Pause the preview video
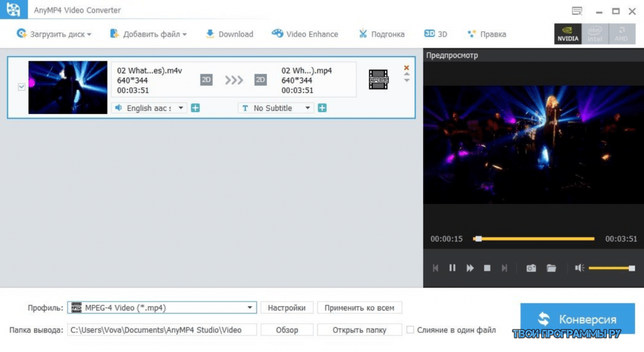The width and height of the screenshot is (644, 352). pos(452,268)
